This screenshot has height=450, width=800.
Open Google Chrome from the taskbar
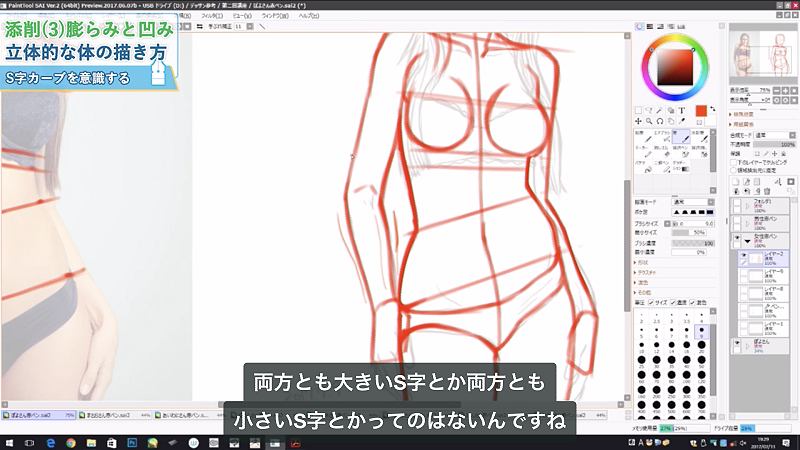[71, 443]
